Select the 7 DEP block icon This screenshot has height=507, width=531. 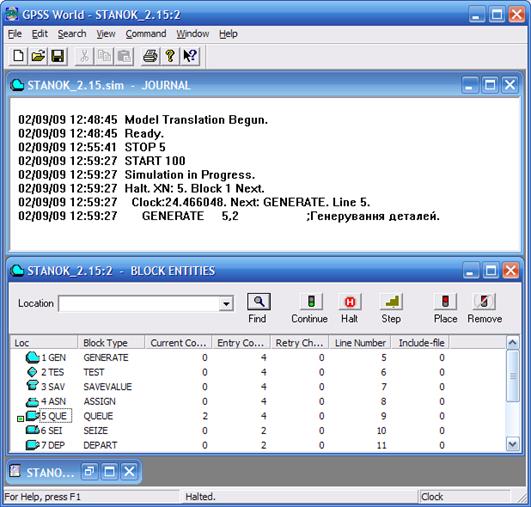[33, 445]
